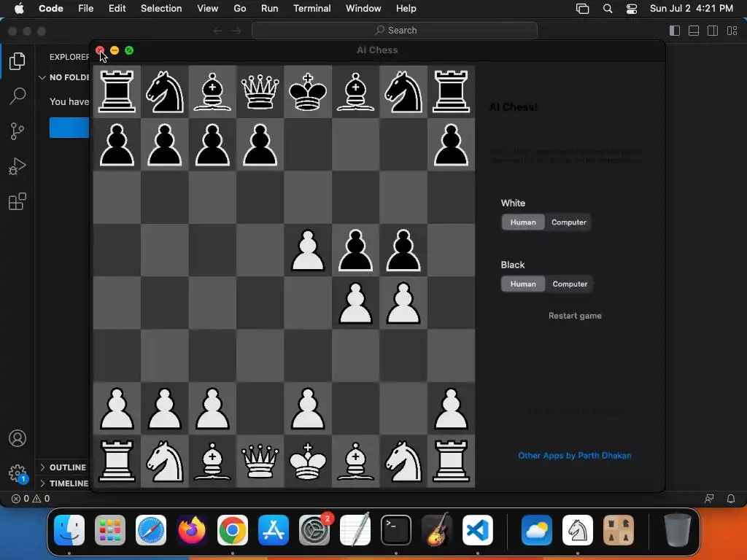Open Trash in the Dock
This screenshot has width=747, height=560.
pyautogui.click(x=678, y=530)
